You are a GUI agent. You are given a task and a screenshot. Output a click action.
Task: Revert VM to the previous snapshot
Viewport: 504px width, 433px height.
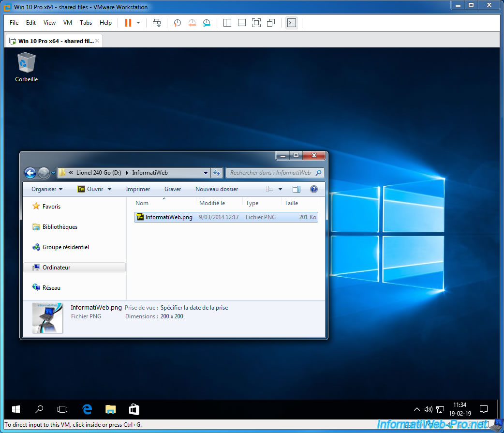192,23
